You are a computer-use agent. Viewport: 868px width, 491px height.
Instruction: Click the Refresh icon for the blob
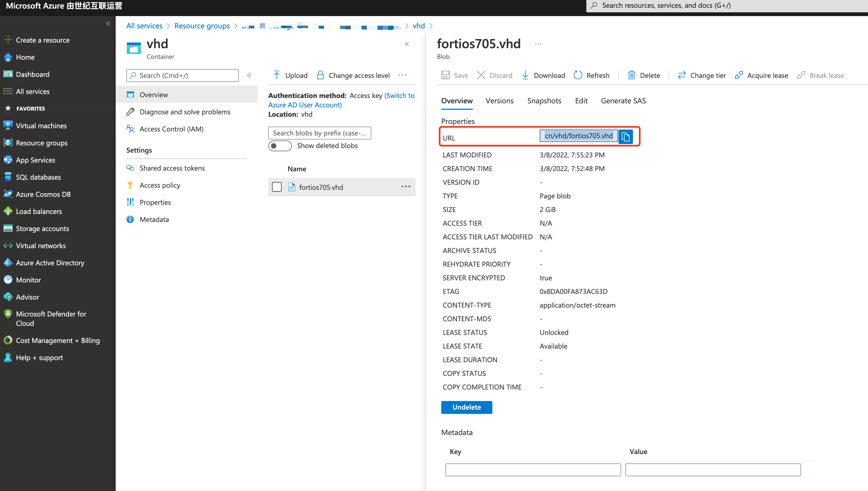tap(578, 75)
